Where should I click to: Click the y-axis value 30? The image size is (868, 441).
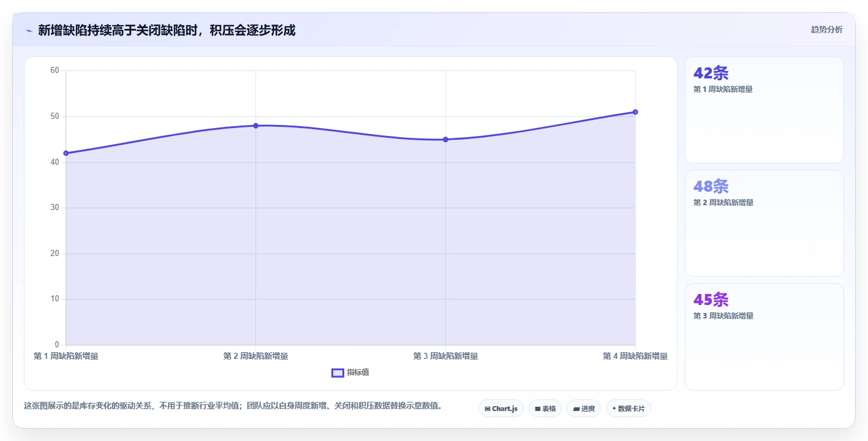[x=55, y=208]
